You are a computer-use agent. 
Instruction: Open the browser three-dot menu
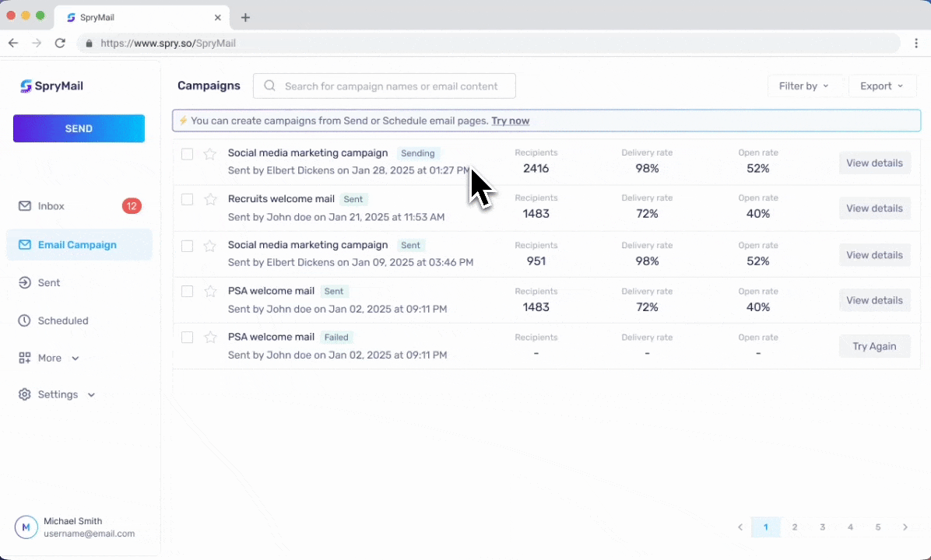tap(916, 43)
